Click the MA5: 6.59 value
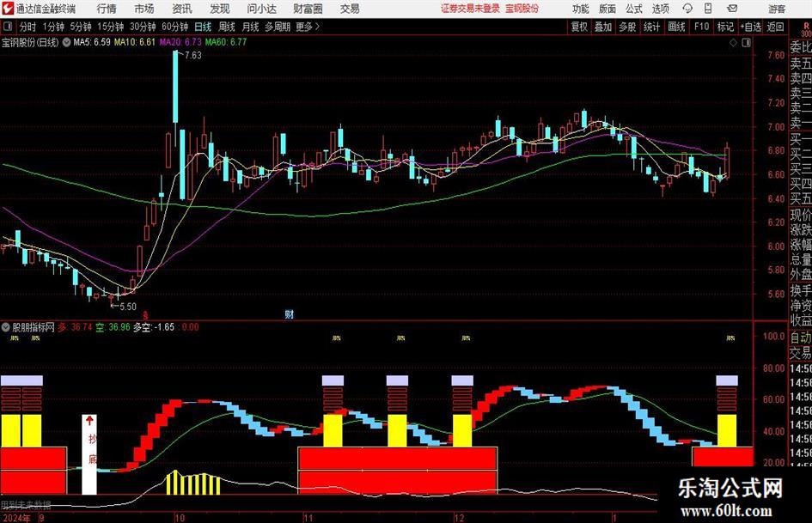The width and height of the screenshot is (812, 523). tap(92, 42)
